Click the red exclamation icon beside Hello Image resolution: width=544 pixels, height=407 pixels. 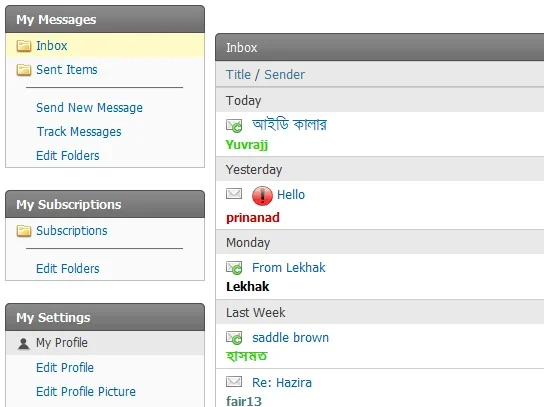pyautogui.click(x=262, y=196)
